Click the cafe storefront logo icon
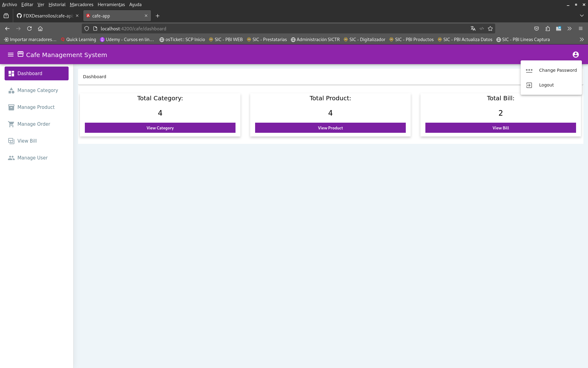The image size is (588, 368). pyautogui.click(x=21, y=54)
